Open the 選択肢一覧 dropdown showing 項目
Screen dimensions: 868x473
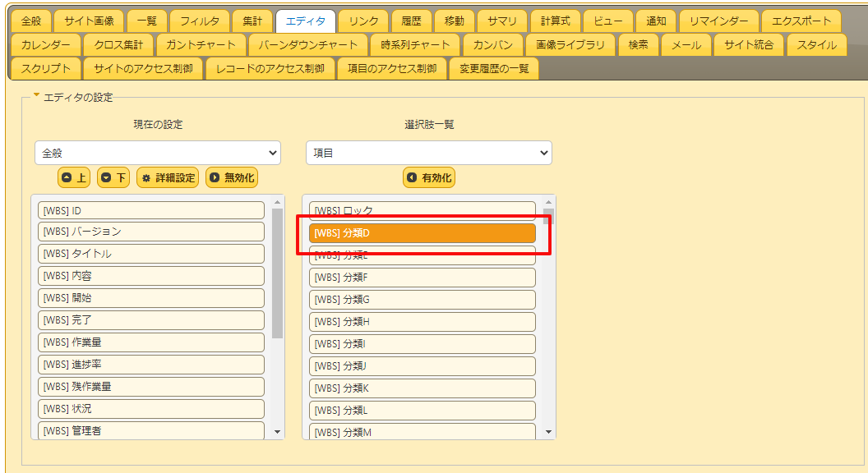(428, 153)
